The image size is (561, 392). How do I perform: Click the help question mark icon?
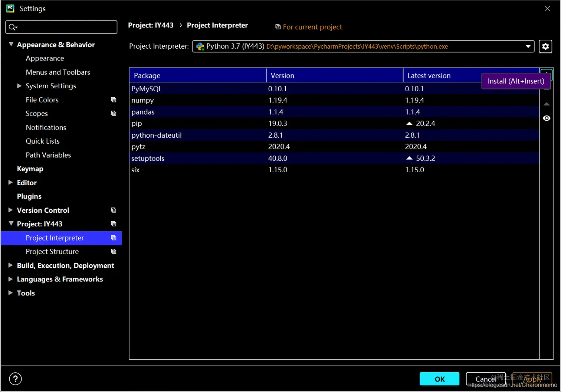(x=15, y=379)
